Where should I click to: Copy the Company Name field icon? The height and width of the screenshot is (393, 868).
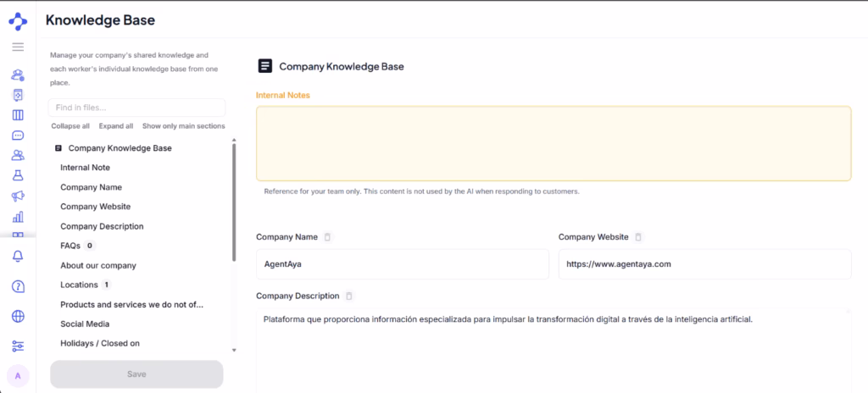point(327,237)
